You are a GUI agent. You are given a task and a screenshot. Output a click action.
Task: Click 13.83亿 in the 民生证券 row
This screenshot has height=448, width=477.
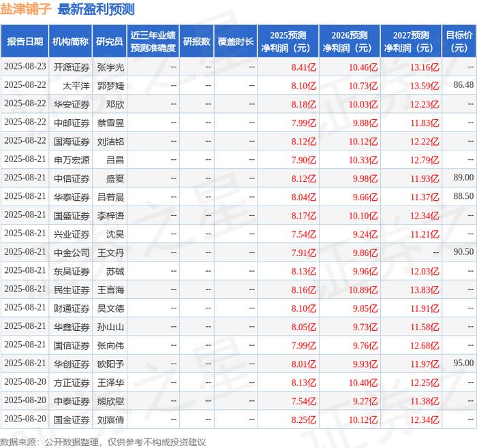(425, 289)
